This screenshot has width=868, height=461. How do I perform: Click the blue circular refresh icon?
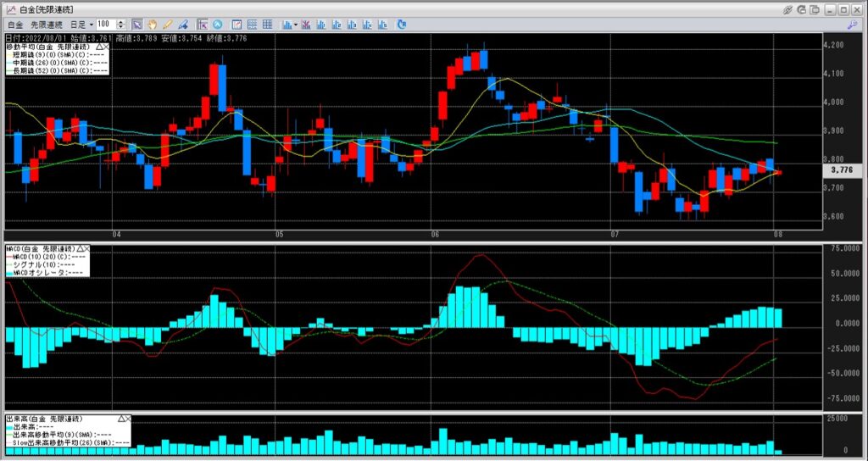pyautogui.click(x=402, y=25)
